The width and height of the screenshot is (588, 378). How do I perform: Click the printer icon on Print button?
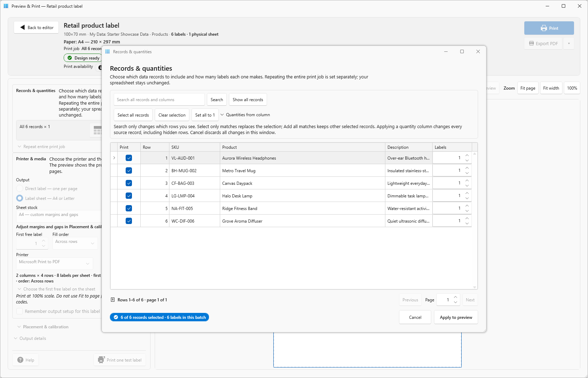coord(544,28)
